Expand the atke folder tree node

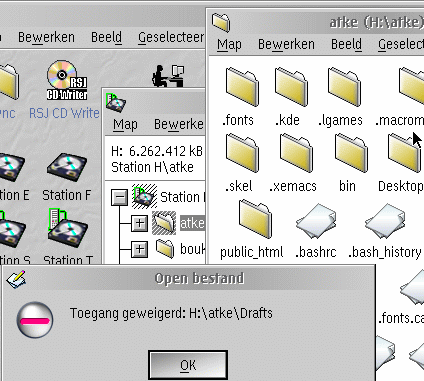[139, 223]
